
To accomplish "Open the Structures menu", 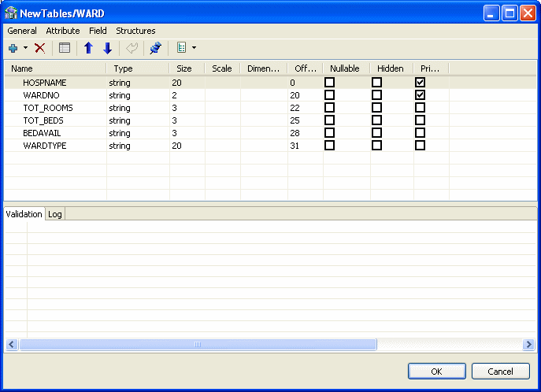I will [x=135, y=31].
